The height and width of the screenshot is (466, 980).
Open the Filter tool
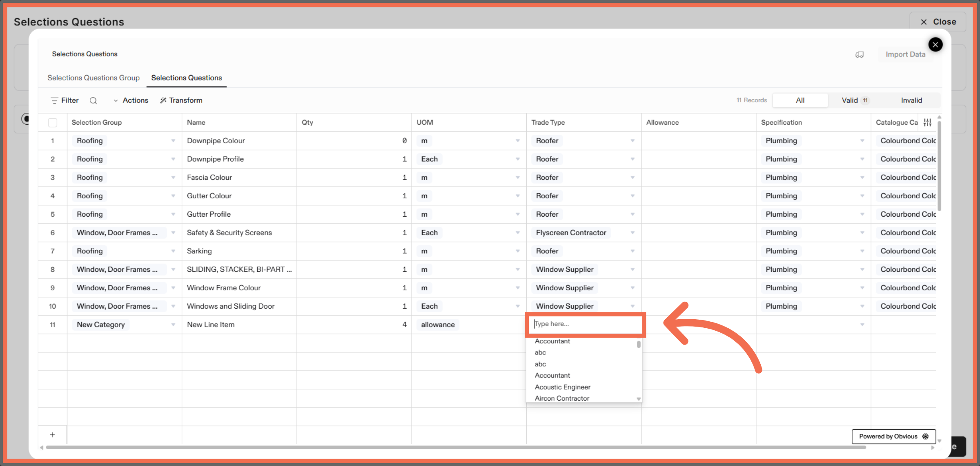tap(65, 101)
